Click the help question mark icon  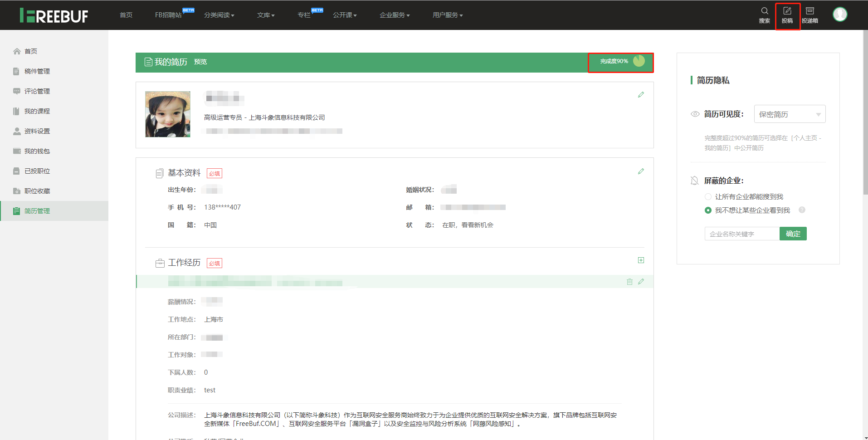802,210
